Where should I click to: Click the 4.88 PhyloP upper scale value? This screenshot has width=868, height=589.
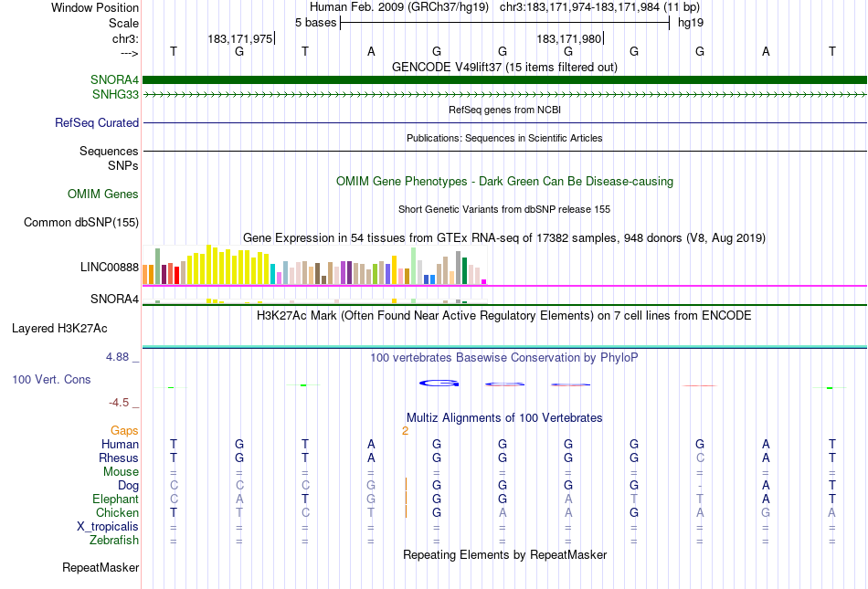[x=117, y=357]
